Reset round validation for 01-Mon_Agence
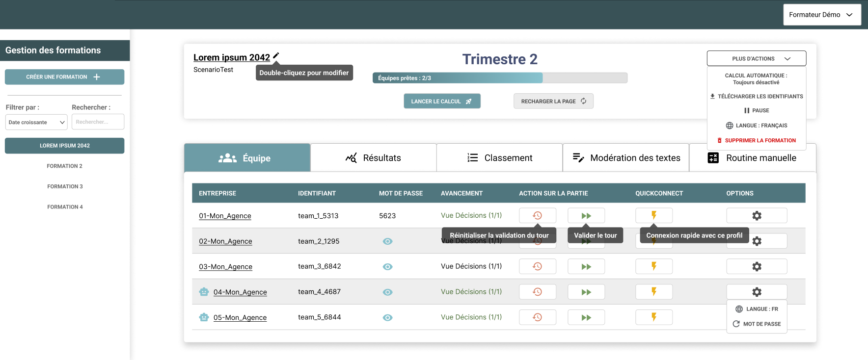Image resolution: width=868 pixels, height=360 pixels. tap(538, 215)
